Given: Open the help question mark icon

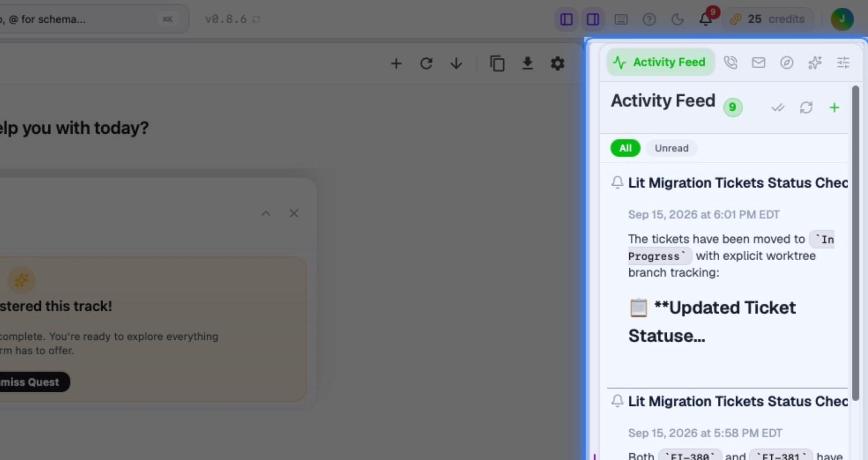Looking at the screenshot, I should click(x=649, y=19).
